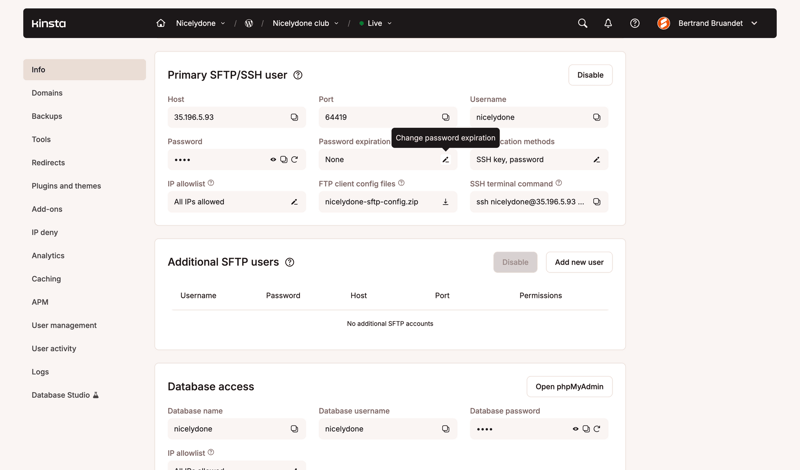Open the Nicelydone club site dropdown
This screenshot has height=470, width=800.
306,23
